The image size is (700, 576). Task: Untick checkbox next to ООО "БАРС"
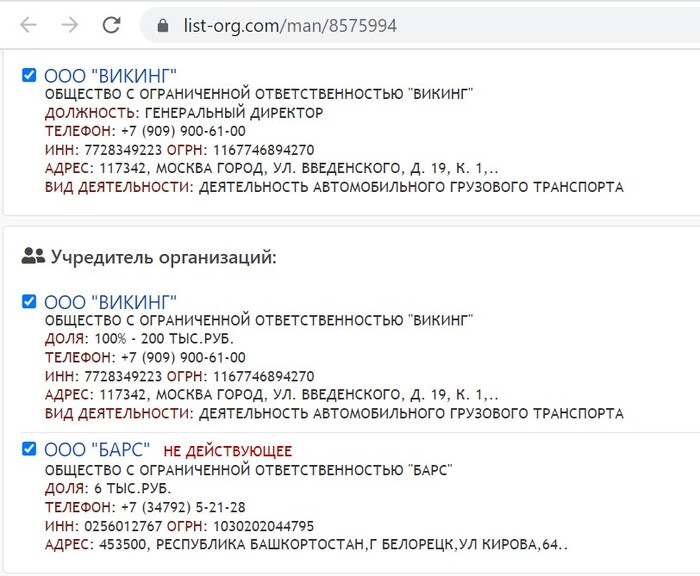click(x=29, y=449)
